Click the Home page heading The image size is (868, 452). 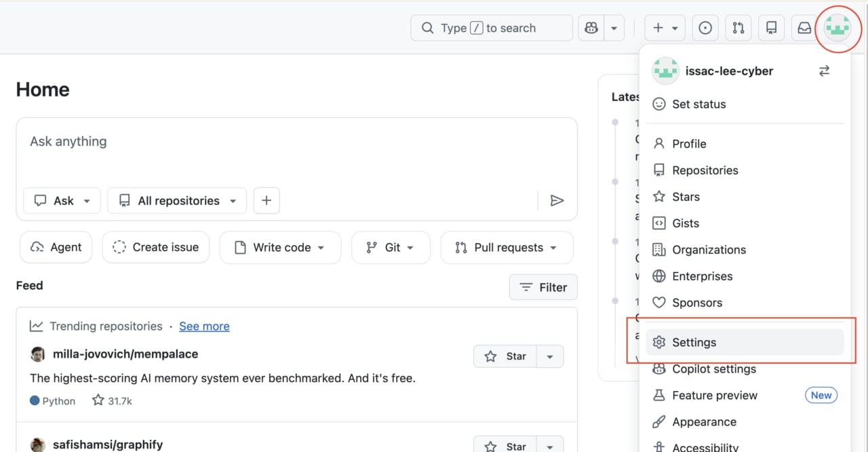[43, 90]
